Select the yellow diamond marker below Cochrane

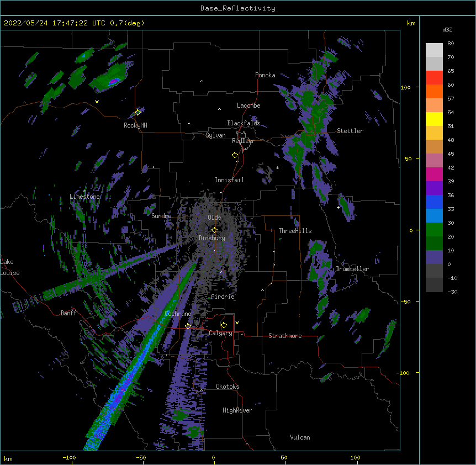pos(188,326)
